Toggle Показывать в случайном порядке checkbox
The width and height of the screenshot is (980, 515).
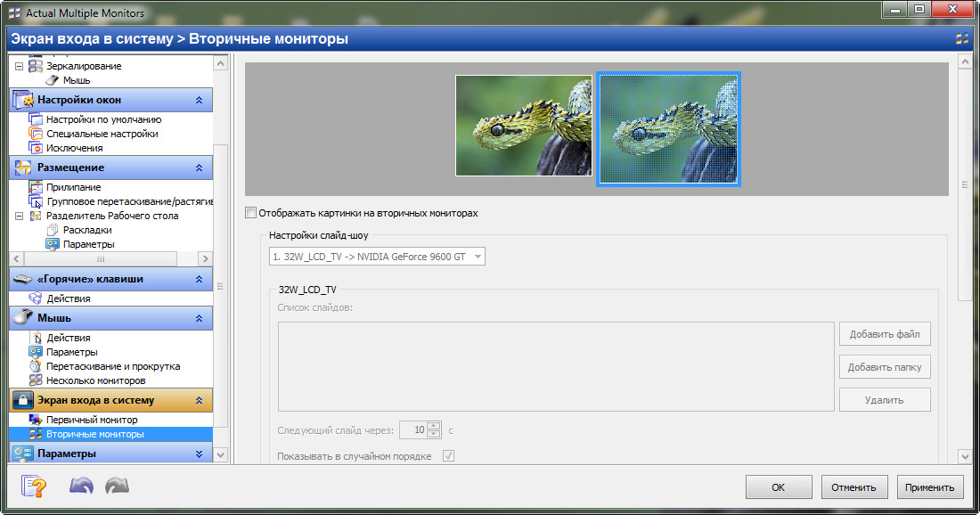click(448, 455)
